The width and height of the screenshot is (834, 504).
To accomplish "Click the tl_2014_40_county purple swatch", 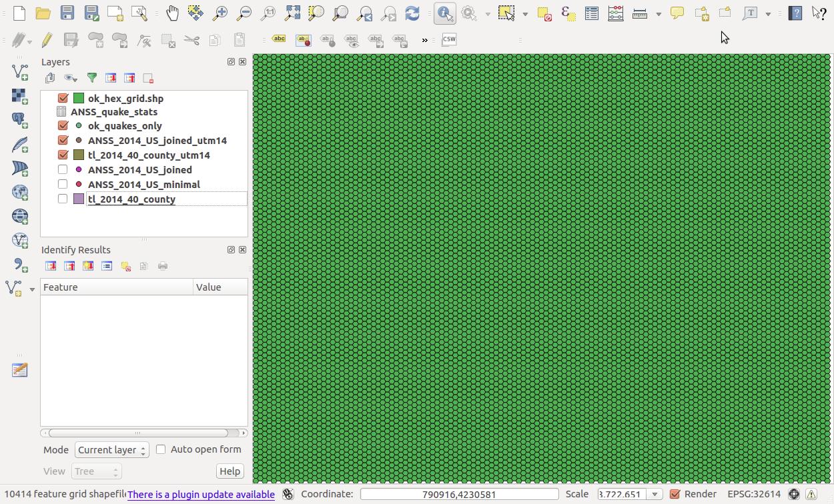I will pos(79,199).
